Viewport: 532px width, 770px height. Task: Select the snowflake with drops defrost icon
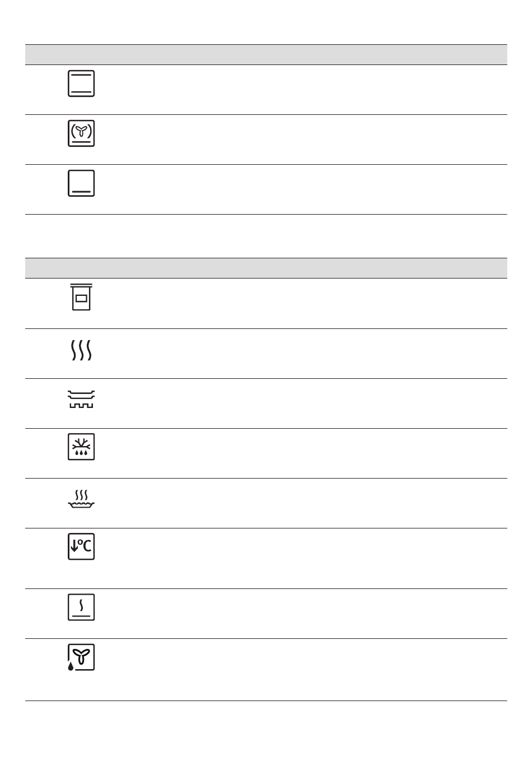[81, 447]
